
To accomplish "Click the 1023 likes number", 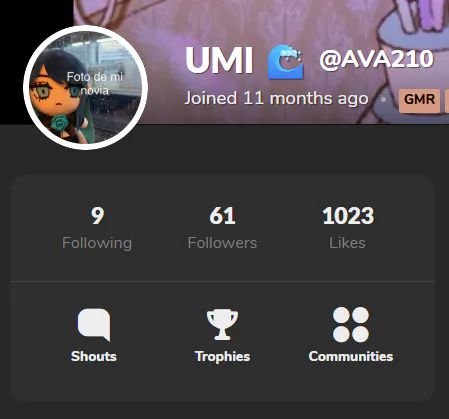I will point(348,216).
